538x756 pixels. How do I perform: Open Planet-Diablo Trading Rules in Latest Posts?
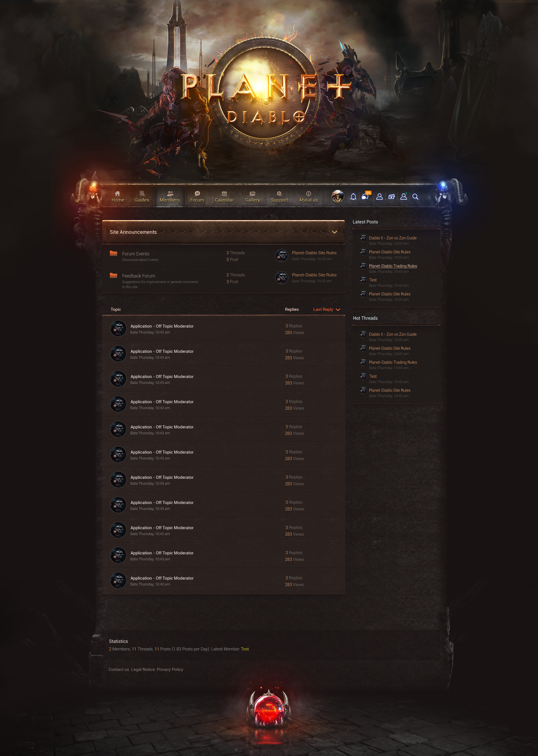(x=393, y=266)
